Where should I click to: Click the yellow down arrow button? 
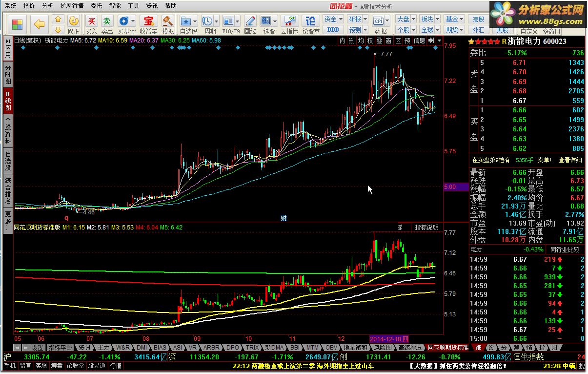coord(58,29)
